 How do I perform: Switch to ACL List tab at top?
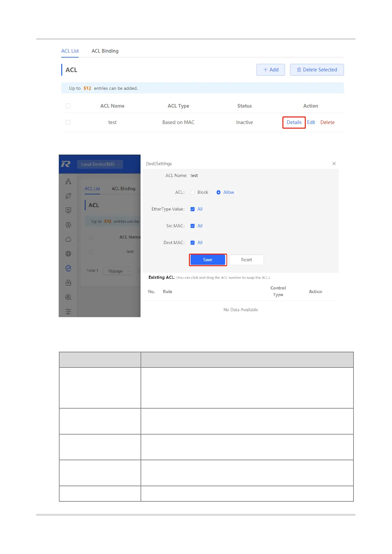(x=70, y=51)
